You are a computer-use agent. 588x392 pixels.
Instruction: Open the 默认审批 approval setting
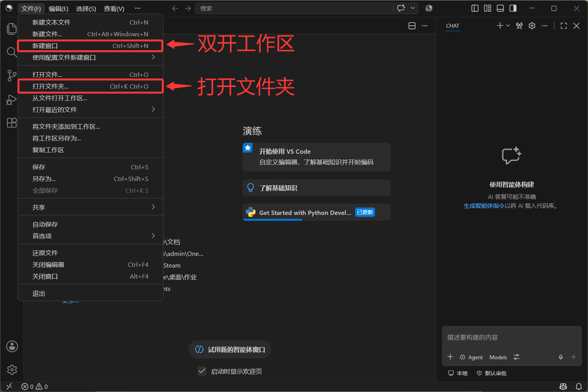492,373
